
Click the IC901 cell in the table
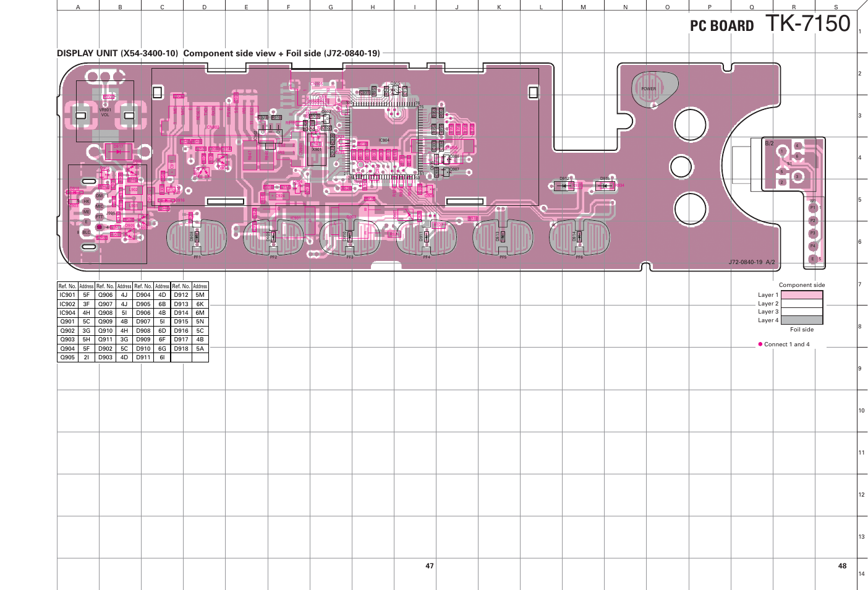coord(67,295)
